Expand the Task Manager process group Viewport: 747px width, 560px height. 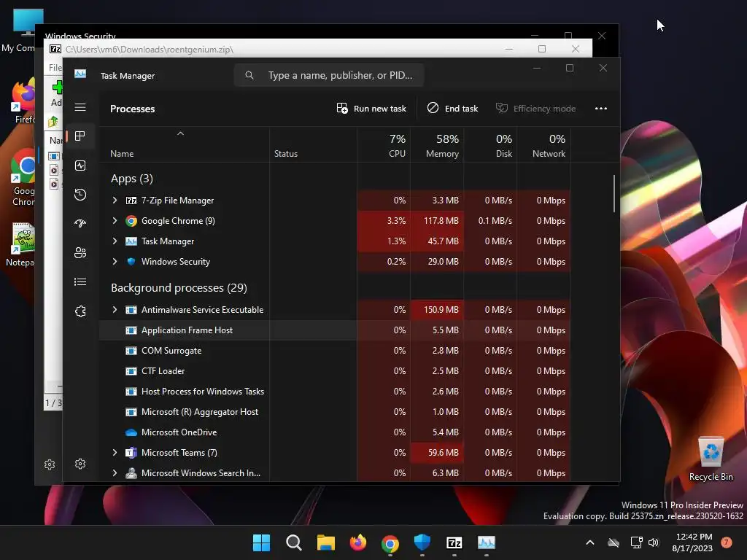(x=115, y=241)
